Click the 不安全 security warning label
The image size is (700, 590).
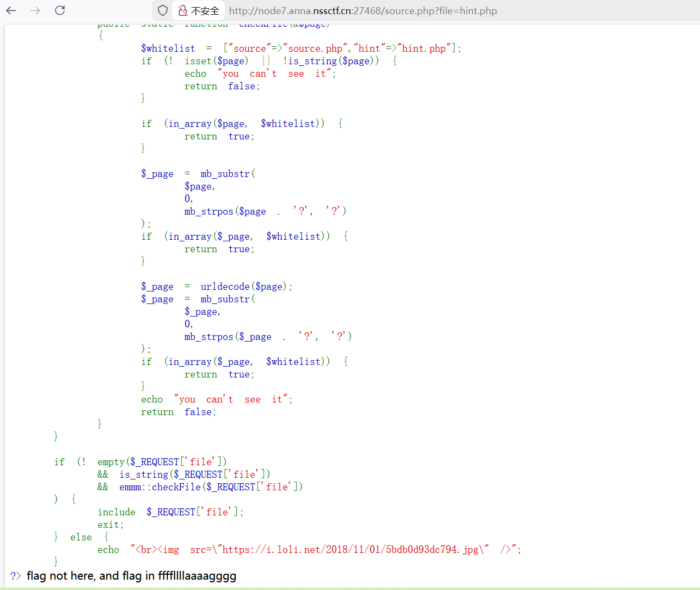[x=205, y=11]
